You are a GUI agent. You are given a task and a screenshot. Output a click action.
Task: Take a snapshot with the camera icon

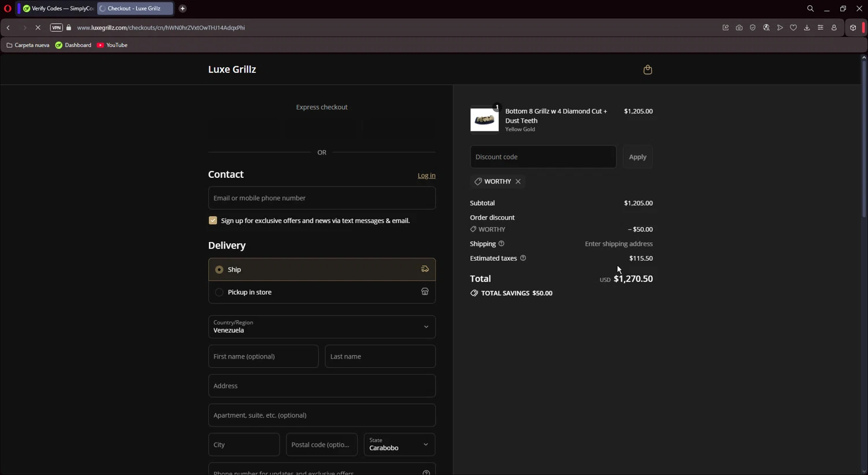(739, 28)
